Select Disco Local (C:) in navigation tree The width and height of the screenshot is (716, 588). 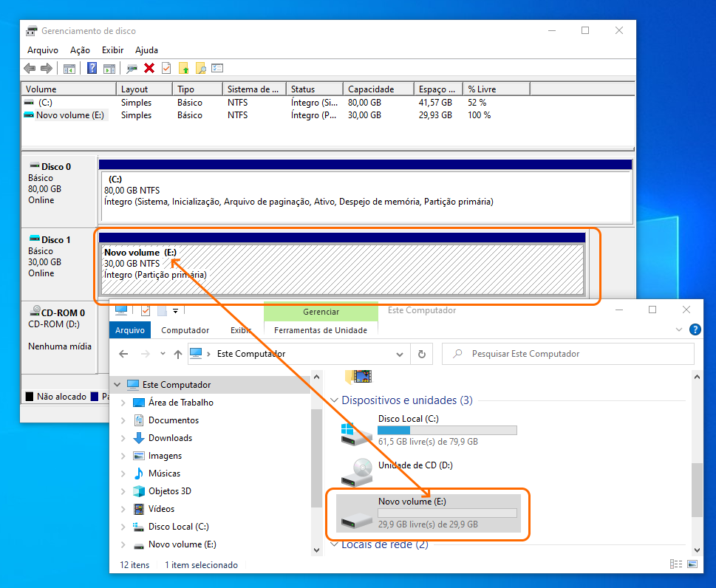(x=179, y=527)
